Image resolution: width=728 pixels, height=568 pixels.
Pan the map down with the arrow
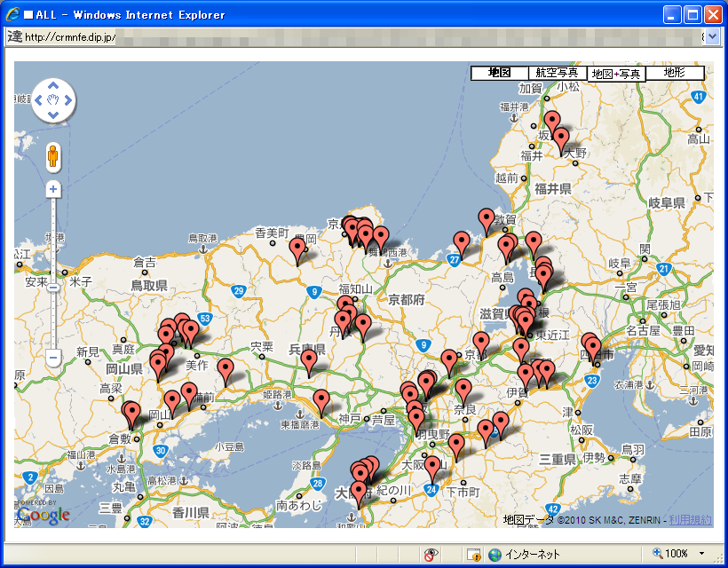(53, 114)
